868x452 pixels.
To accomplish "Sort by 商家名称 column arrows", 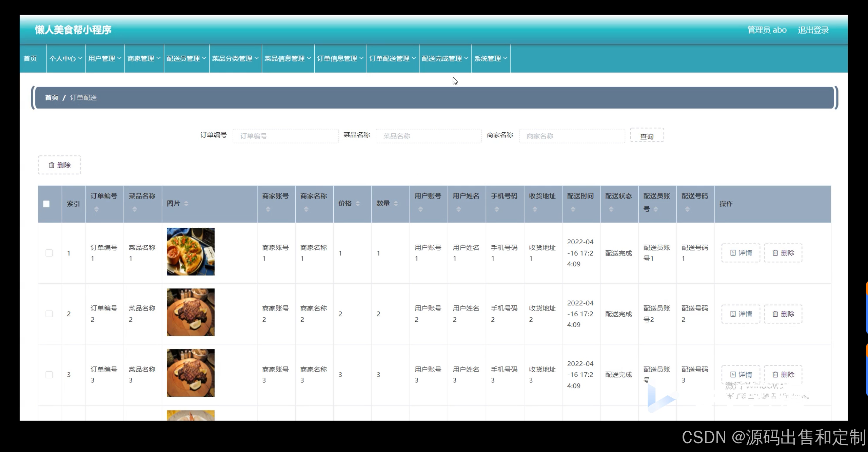I will 306,209.
